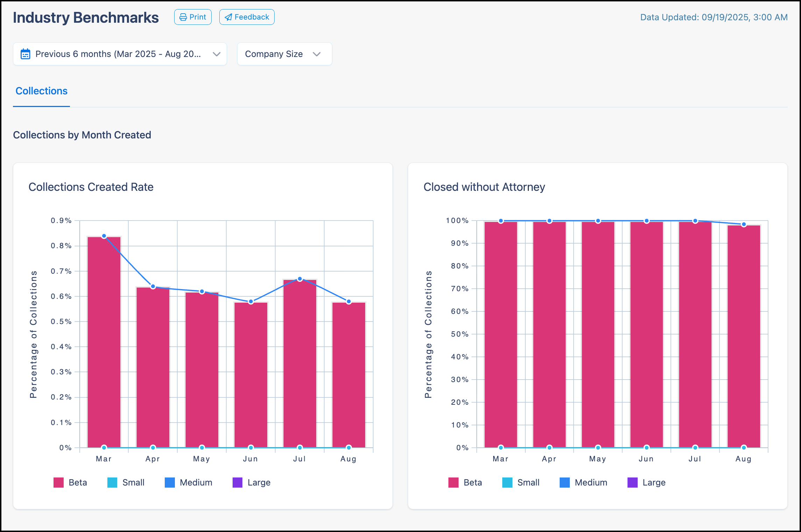This screenshot has height=532, width=801.
Task: Click the Feedback button
Action: (x=247, y=16)
